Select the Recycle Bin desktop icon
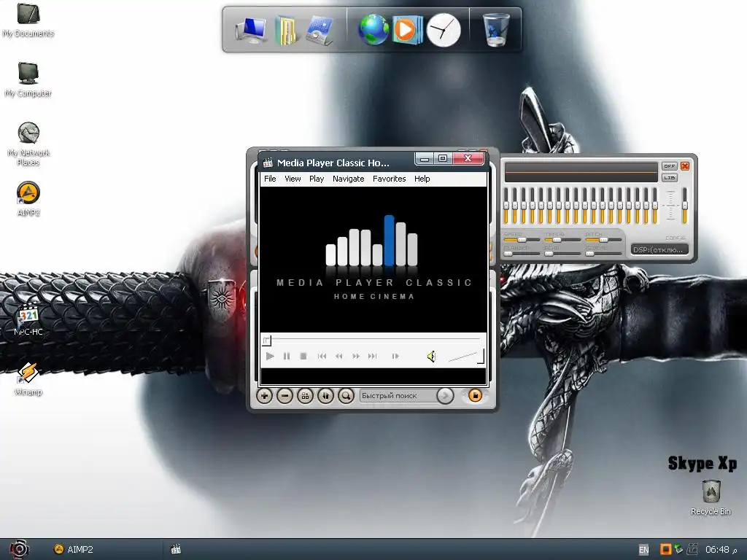 [711, 497]
